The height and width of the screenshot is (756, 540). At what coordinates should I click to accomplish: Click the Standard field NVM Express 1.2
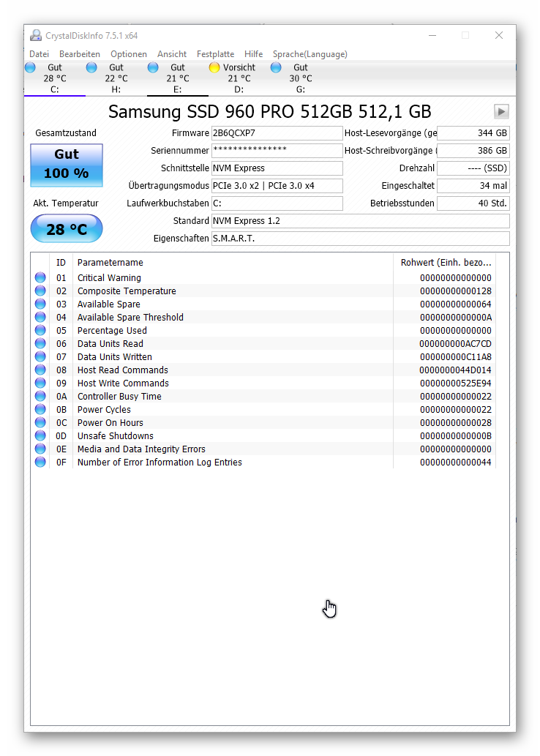pos(361,221)
